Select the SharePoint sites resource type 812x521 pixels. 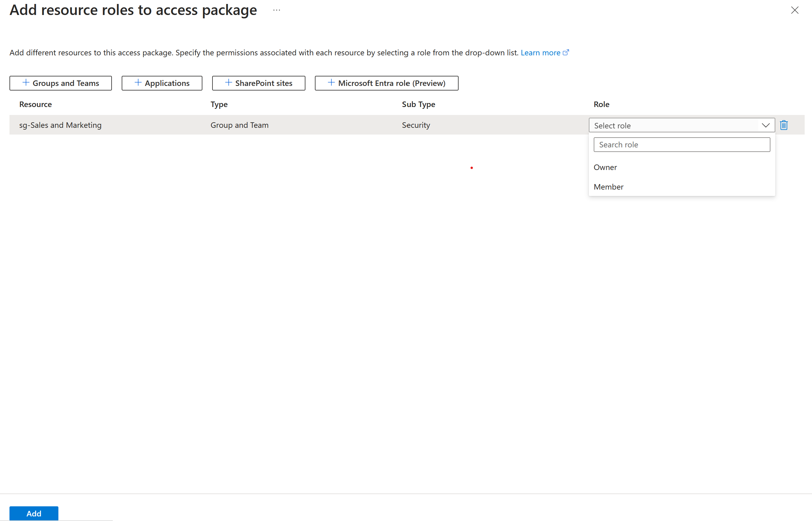pyautogui.click(x=258, y=82)
